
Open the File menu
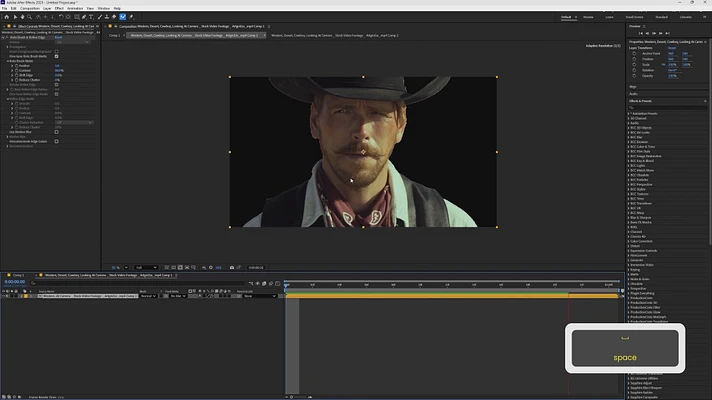pos(5,8)
